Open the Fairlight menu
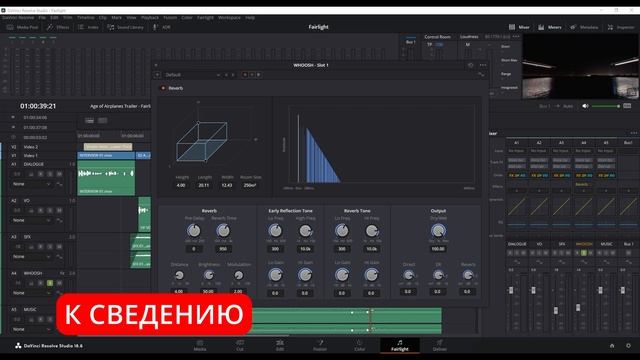Image resolution: width=640 pixels, height=360 pixels. tap(205, 18)
